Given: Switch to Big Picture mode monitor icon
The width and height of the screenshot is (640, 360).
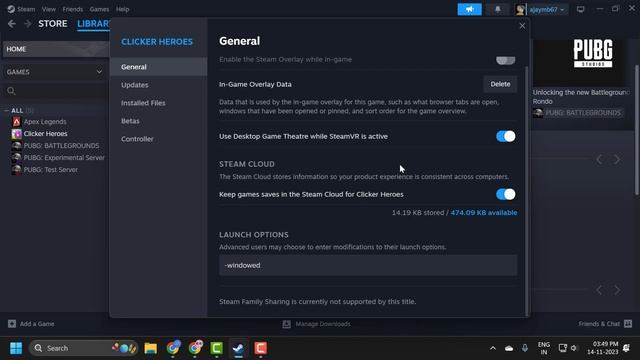Looking at the screenshot, I should (580, 9).
